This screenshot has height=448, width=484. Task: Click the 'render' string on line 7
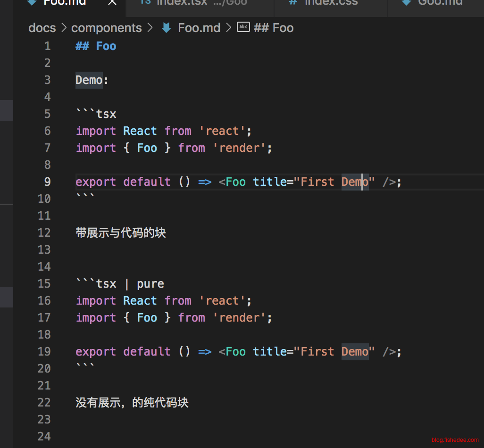point(240,148)
